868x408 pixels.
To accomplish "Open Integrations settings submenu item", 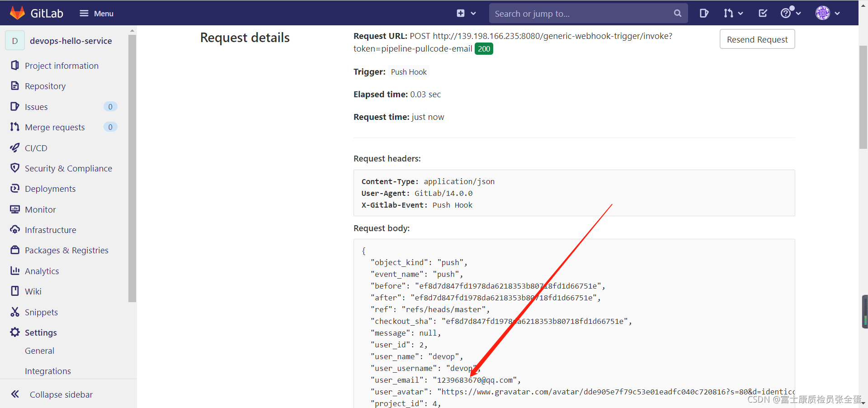I will coord(48,371).
